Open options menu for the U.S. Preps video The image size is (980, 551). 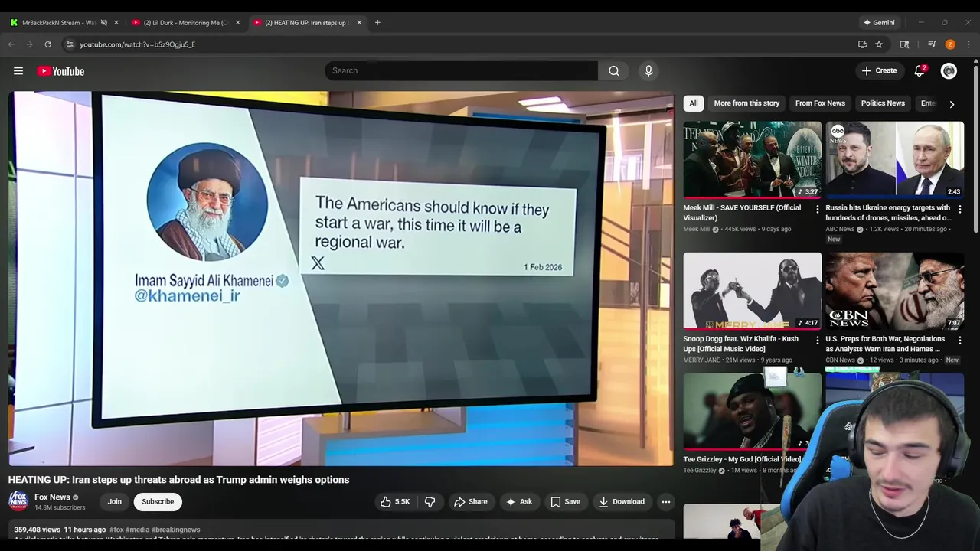pos(960,340)
